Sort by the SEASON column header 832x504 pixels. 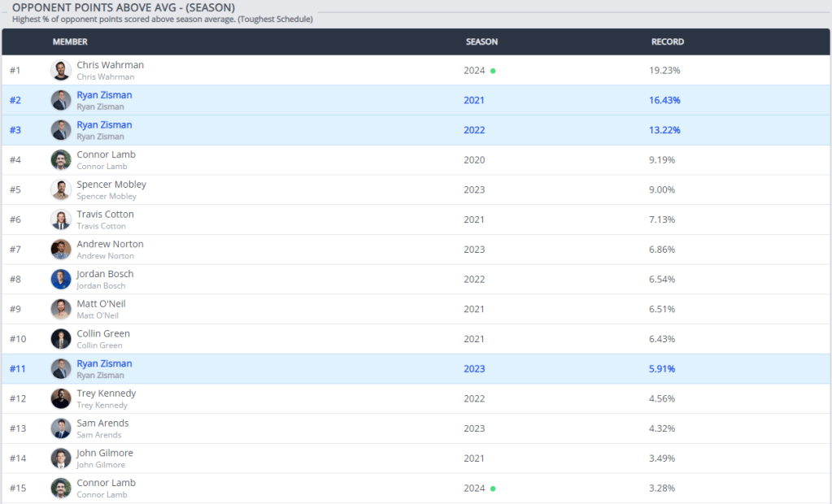click(481, 41)
